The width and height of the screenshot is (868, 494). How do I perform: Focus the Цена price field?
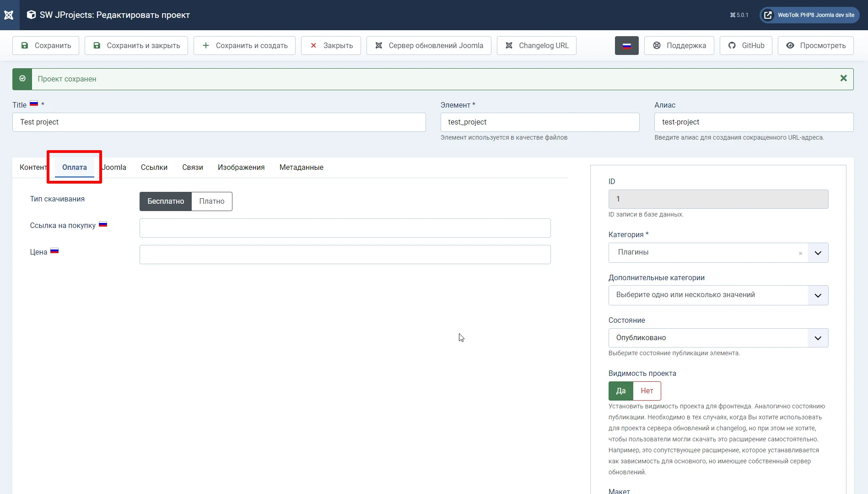pyautogui.click(x=345, y=255)
